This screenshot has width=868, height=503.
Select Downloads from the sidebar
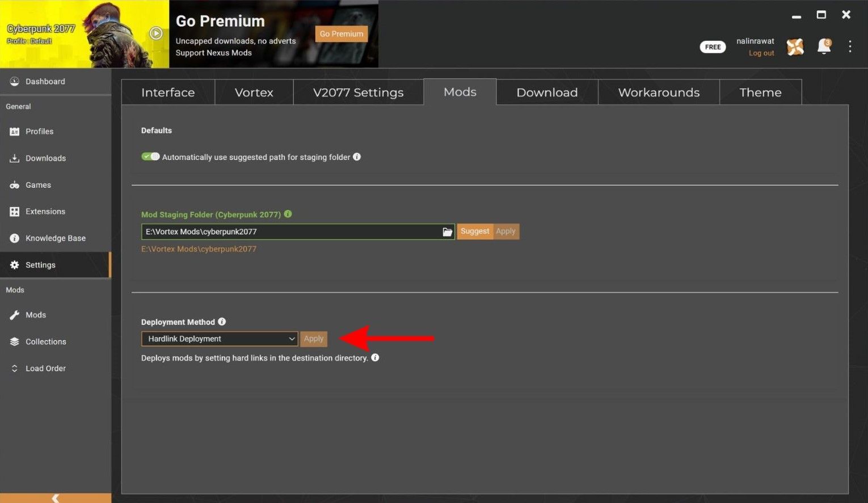45,158
